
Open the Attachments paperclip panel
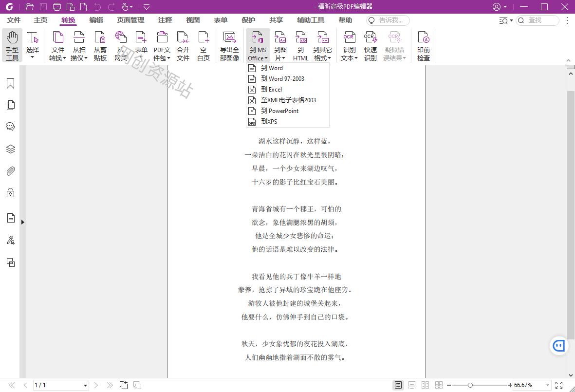click(11, 171)
